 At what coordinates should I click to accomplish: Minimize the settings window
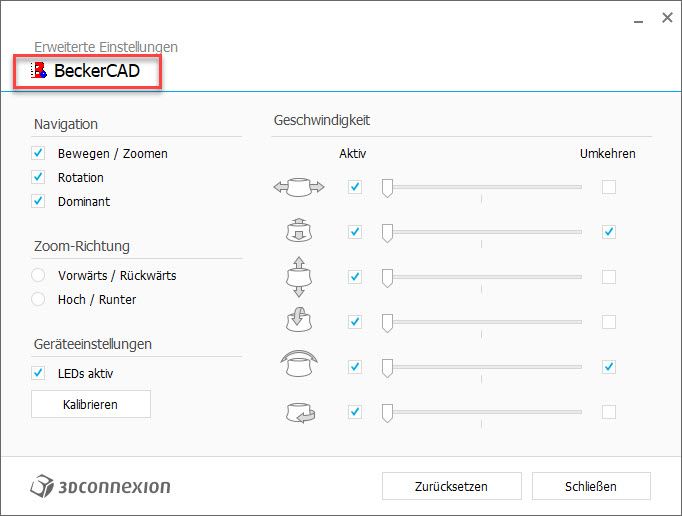[638, 20]
